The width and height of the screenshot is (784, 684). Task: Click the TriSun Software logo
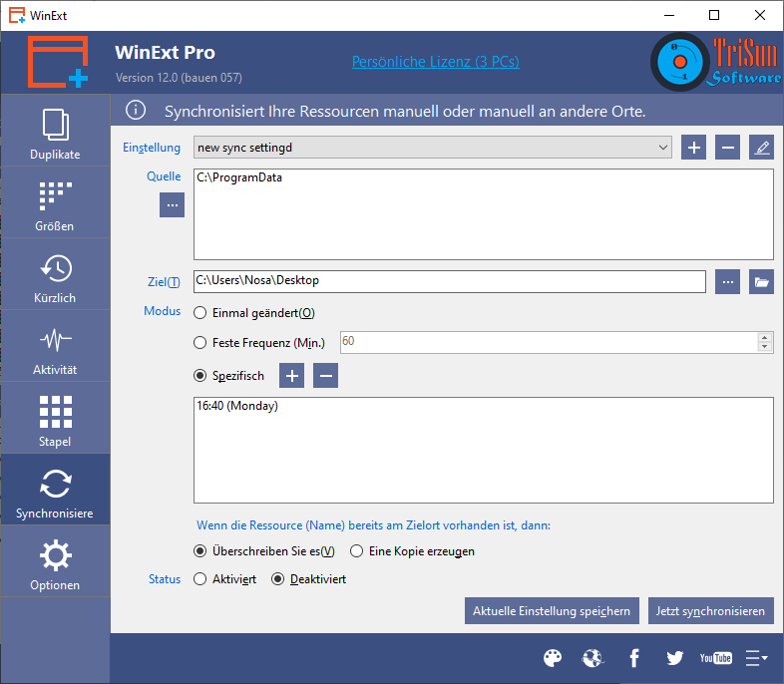pos(715,62)
